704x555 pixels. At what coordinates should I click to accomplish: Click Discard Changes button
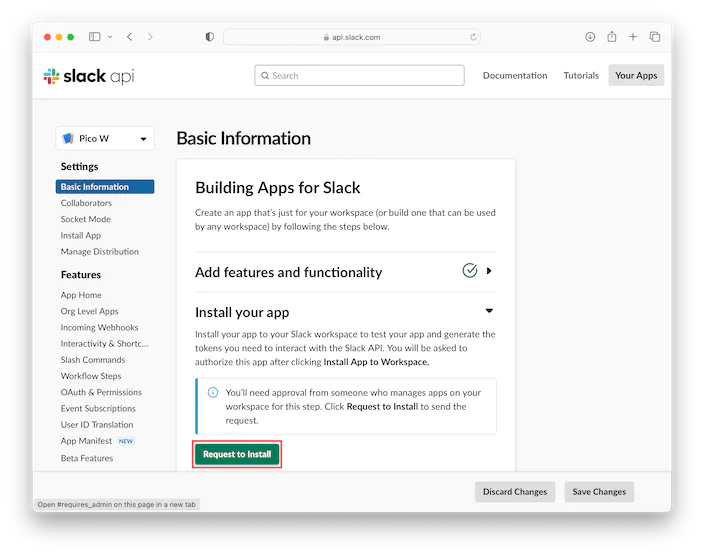pyautogui.click(x=515, y=492)
